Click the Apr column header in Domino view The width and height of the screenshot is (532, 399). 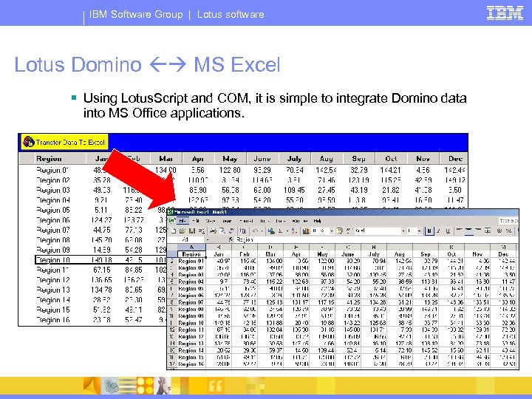(x=198, y=158)
